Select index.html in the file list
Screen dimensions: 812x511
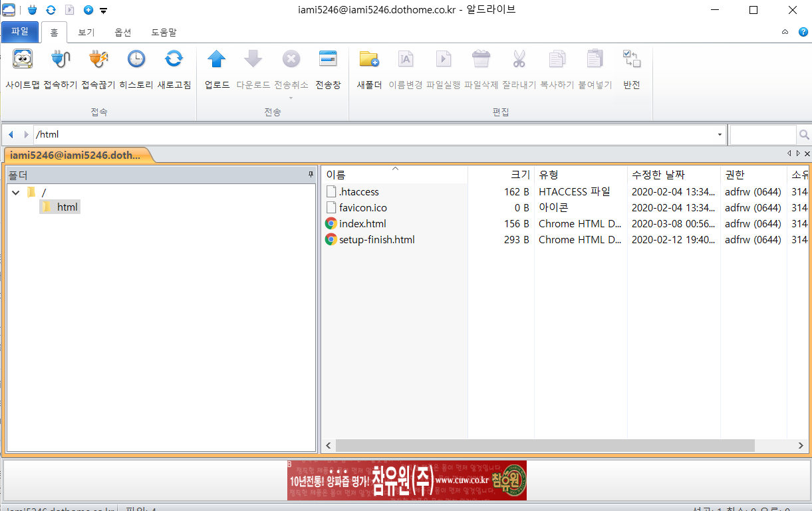click(362, 224)
